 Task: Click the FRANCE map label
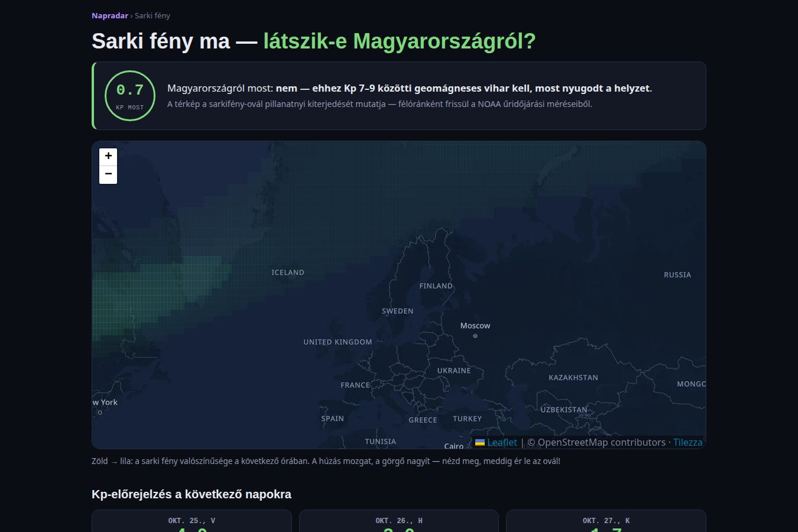[355, 385]
